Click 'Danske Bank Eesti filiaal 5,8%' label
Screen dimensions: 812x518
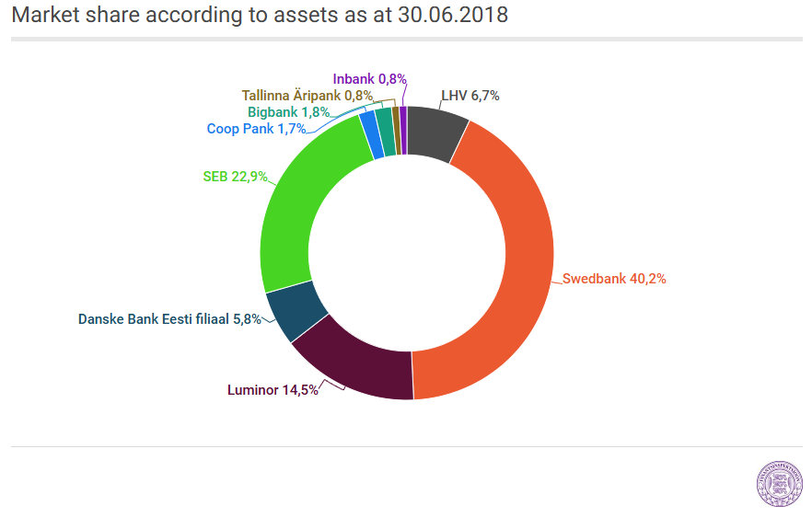(169, 318)
